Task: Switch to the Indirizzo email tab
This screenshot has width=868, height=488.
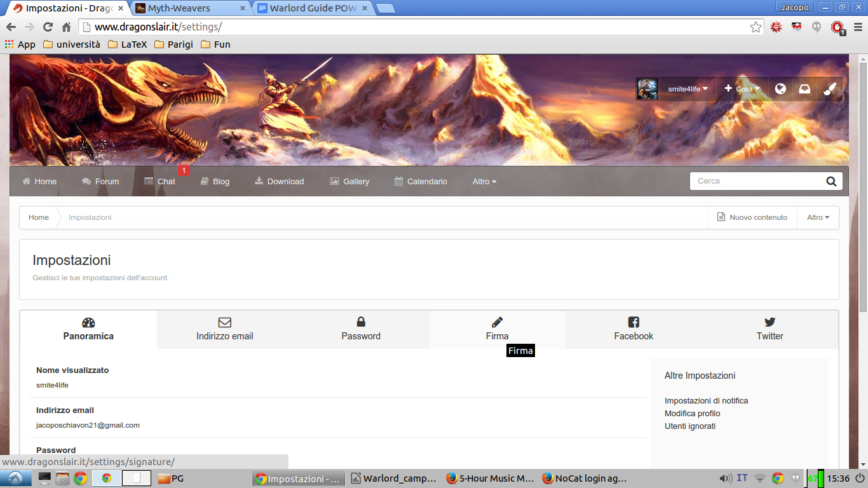Action: tap(225, 329)
